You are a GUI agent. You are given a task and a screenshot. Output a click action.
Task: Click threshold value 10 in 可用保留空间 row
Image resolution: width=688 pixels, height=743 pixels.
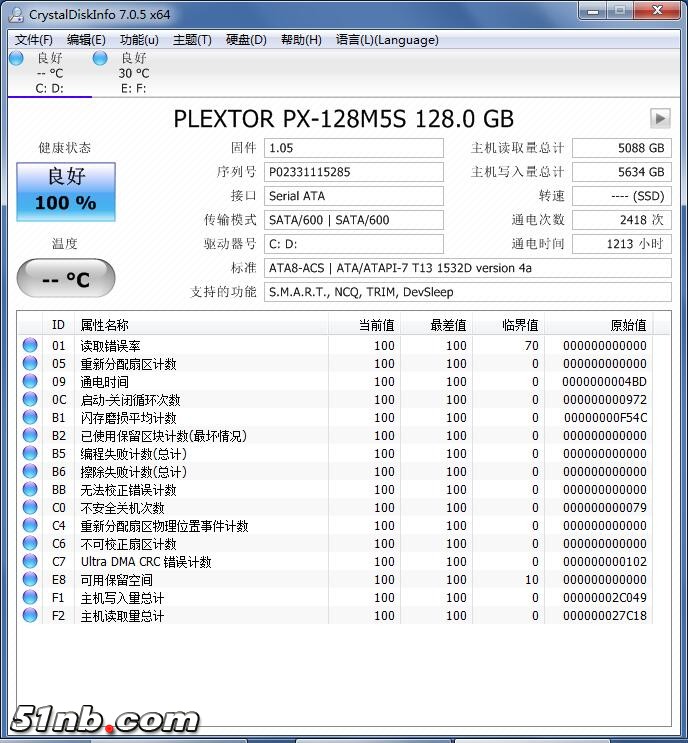click(531, 580)
